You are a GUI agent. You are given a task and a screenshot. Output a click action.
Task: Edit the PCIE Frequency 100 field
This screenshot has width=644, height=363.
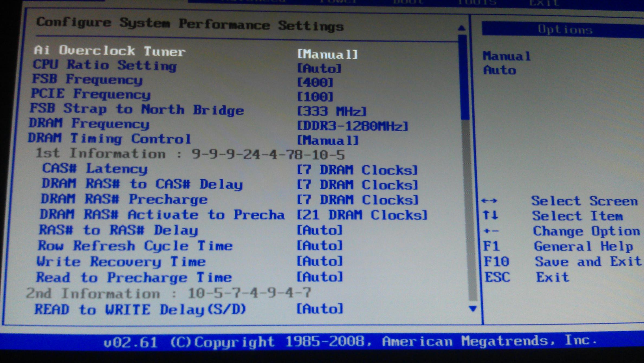315,97
